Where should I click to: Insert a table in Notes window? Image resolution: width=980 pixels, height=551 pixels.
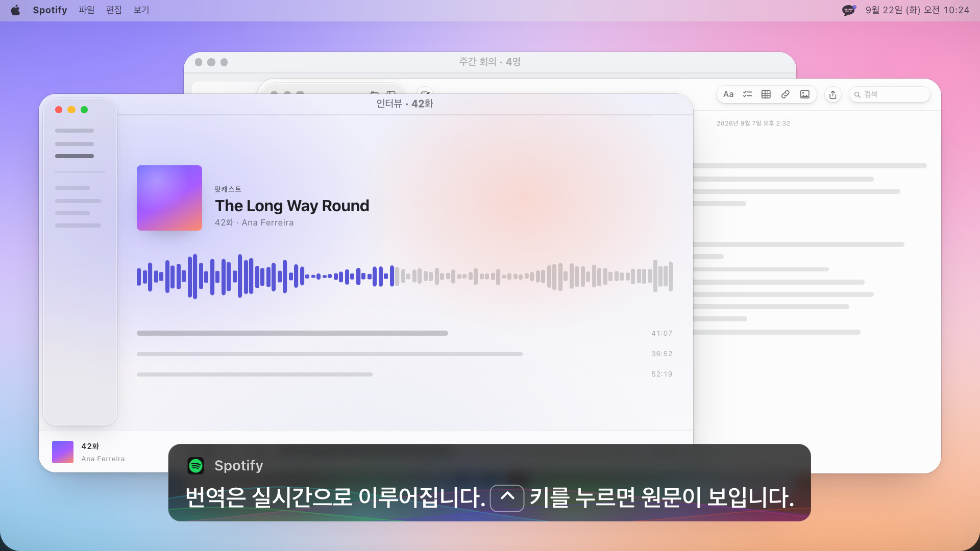766,94
